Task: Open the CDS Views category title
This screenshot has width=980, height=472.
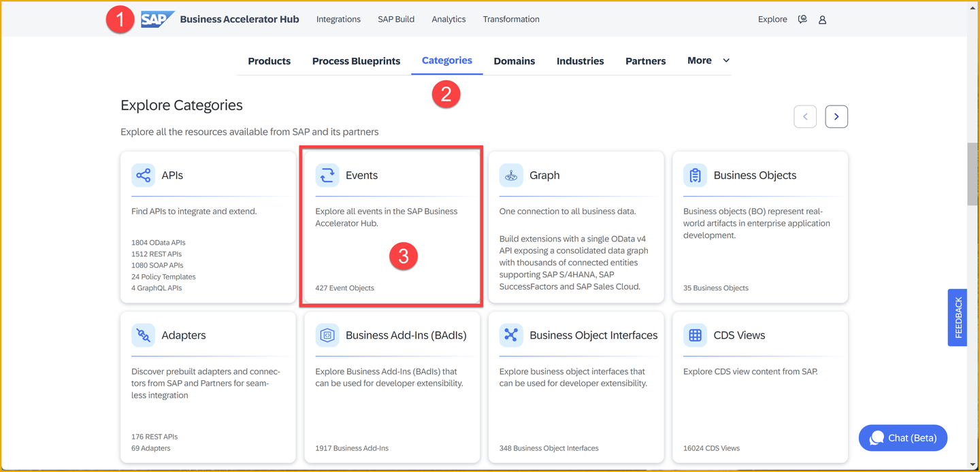Action: pos(739,335)
